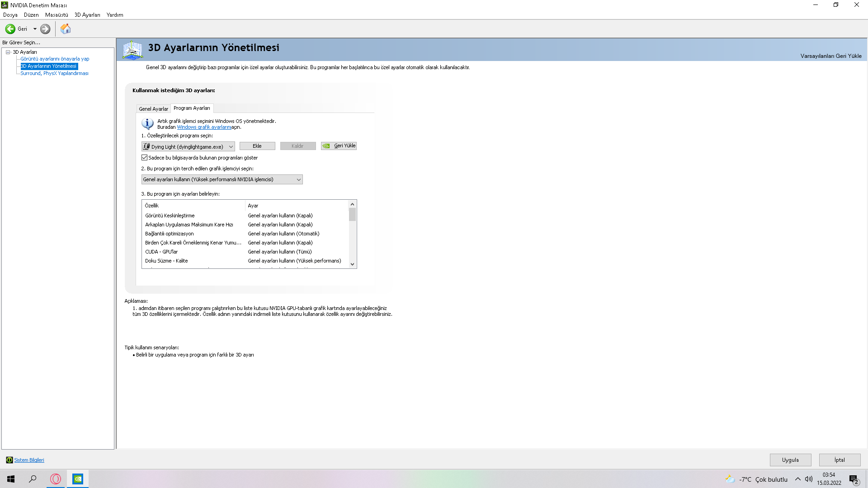Viewport: 868px width, 488px height.
Task: Click the green Back arrow icon
Action: point(10,29)
